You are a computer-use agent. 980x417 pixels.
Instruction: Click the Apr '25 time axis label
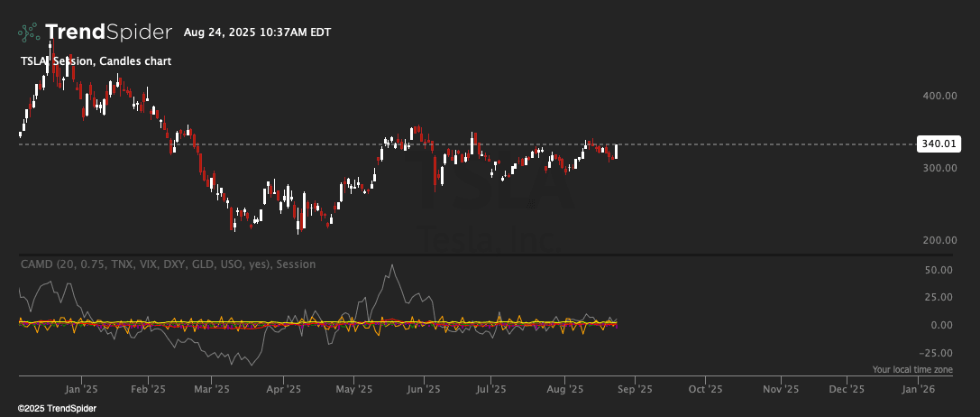pyautogui.click(x=284, y=389)
